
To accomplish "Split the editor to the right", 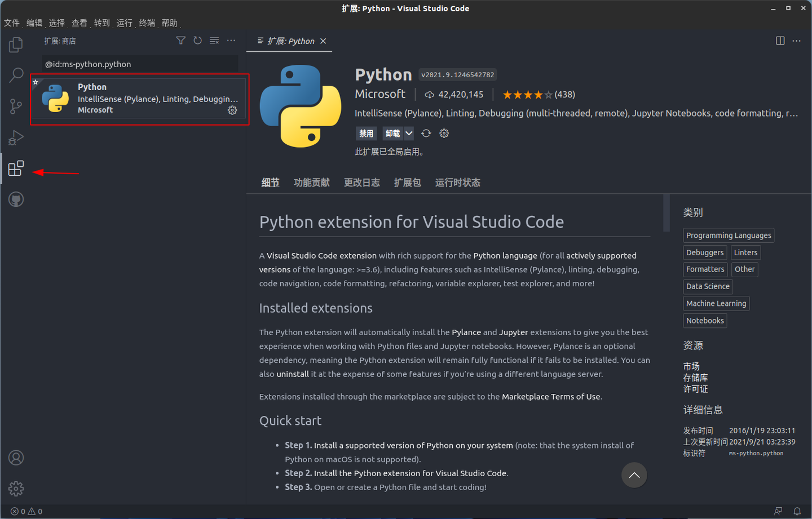I will (x=779, y=41).
